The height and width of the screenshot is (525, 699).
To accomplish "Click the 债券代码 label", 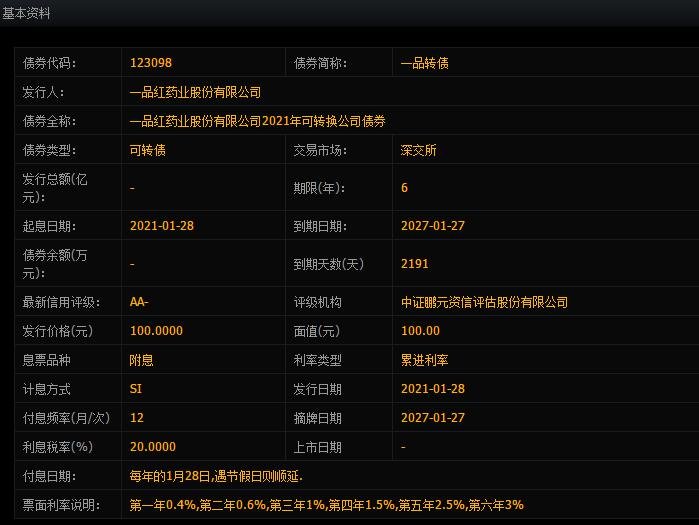I will pyautogui.click(x=49, y=63).
